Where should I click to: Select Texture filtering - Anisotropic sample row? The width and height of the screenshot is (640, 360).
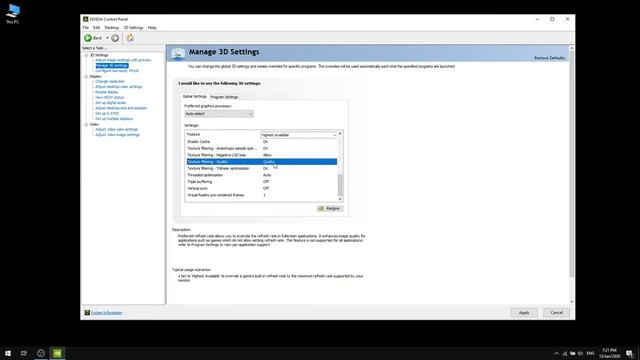pos(262,149)
